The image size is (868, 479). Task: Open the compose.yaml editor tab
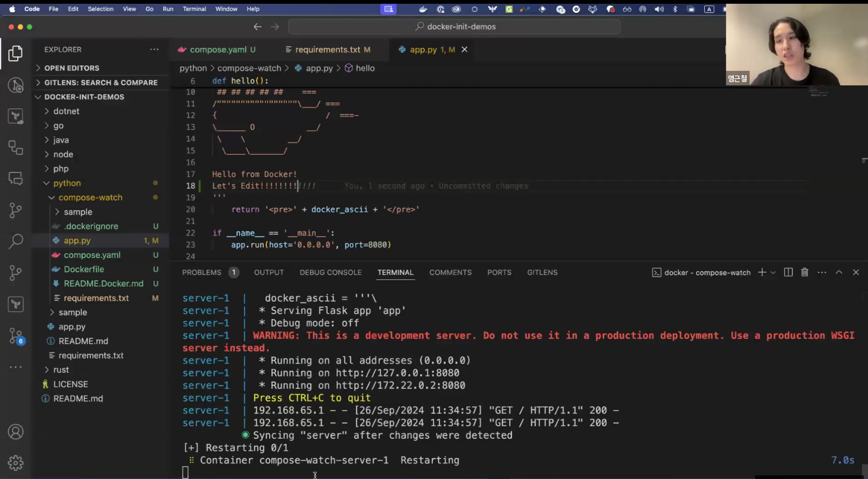[218, 49]
